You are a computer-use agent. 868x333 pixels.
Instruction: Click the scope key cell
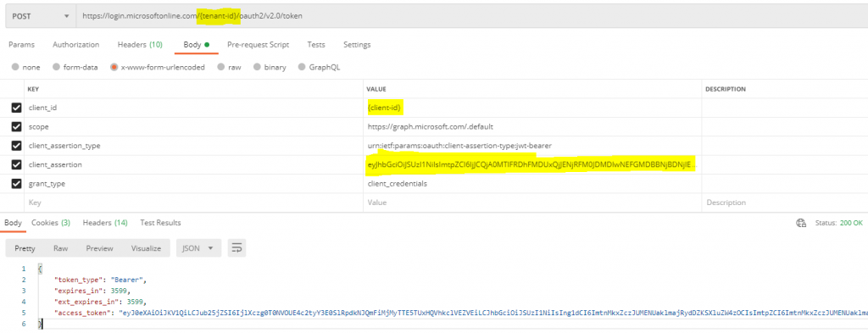point(194,126)
